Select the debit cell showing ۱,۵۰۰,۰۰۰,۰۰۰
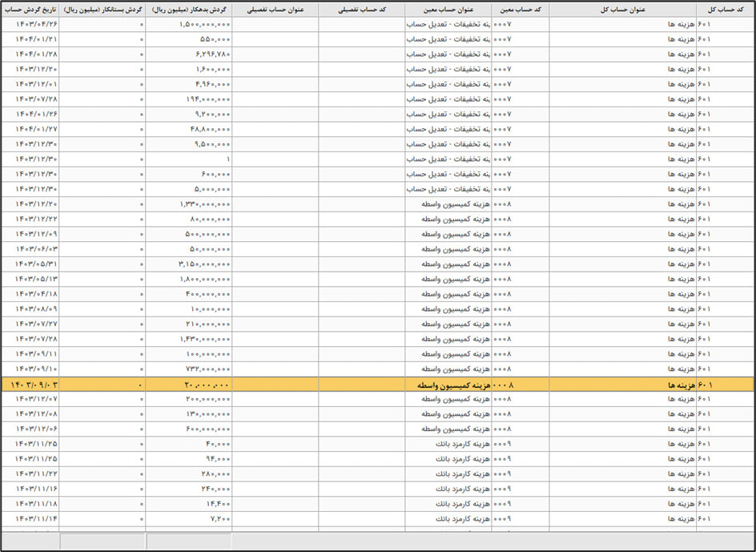 pyautogui.click(x=205, y=25)
